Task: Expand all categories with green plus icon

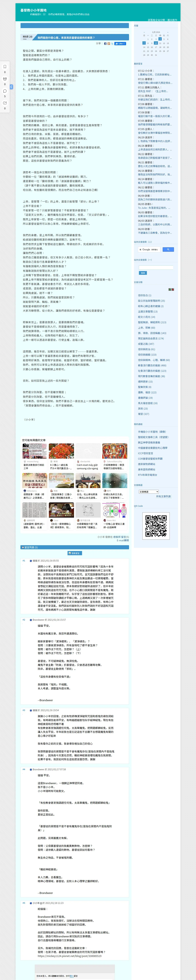Action: click(x=170, y=290)
